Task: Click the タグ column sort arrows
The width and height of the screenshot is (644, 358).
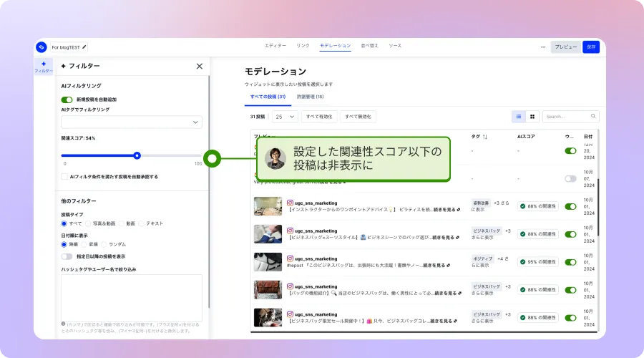Action: 485,137
